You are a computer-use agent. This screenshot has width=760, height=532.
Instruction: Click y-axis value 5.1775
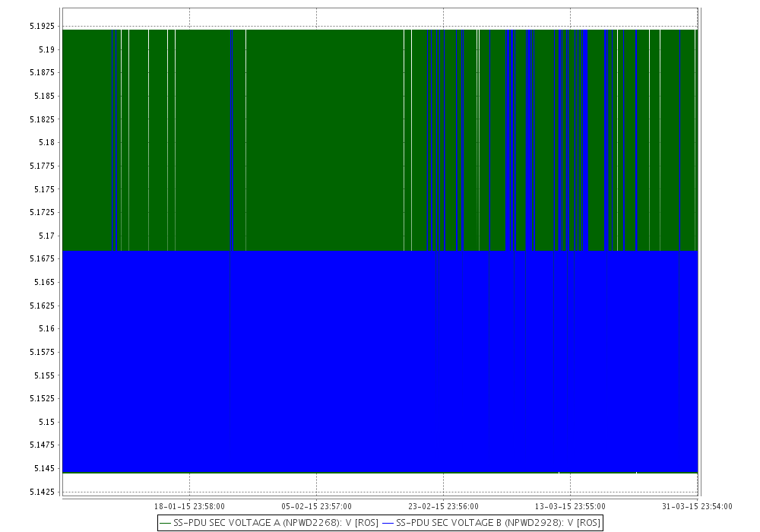(42, 166)
